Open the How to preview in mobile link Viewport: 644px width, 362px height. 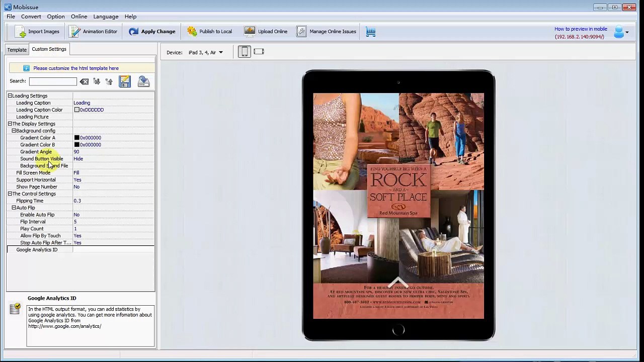click(x=581, y=29)
